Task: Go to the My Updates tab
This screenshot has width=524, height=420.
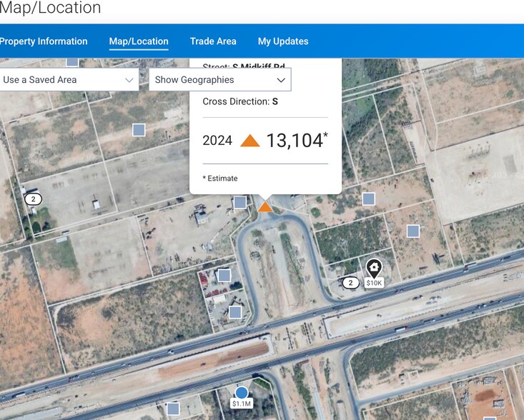Action: pos(283,41)
